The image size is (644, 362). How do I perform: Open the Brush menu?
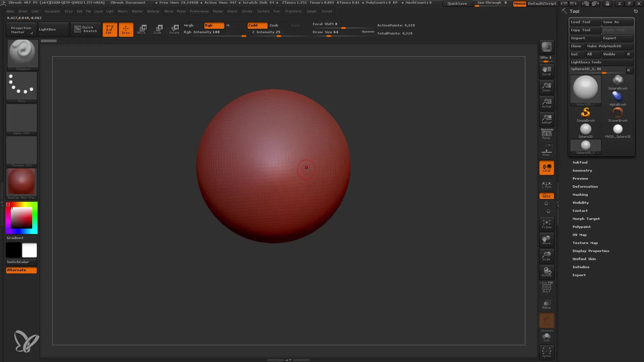pos(23,11)
